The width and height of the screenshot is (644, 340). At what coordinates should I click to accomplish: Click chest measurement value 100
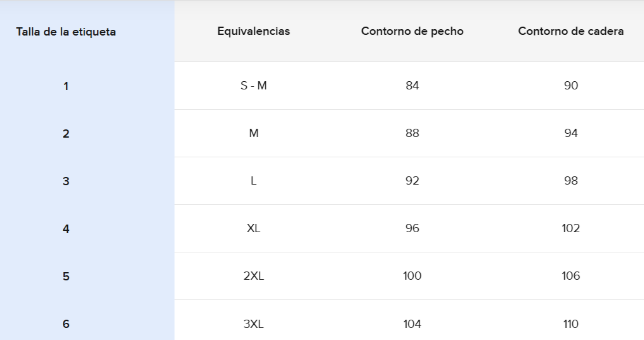(412, 276)
